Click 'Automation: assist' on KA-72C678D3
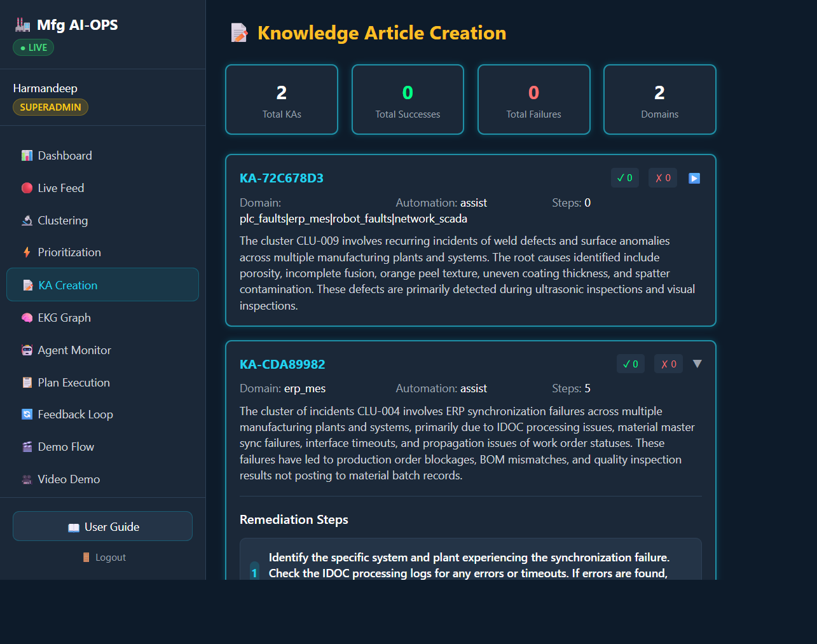817x644 pixels. pos(441,203)
